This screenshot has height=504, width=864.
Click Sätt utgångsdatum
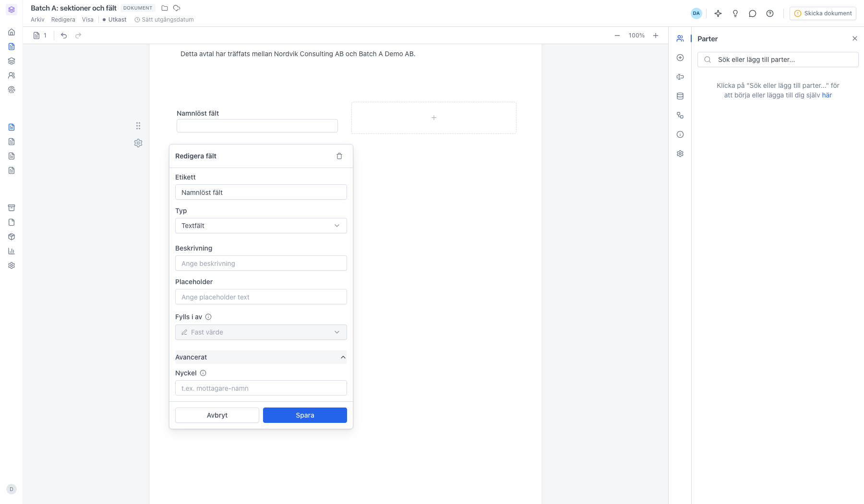[164, 20]
